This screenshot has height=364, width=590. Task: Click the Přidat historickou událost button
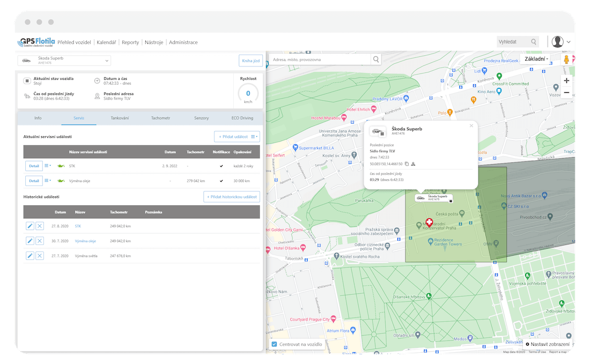[x=232, y=197]
